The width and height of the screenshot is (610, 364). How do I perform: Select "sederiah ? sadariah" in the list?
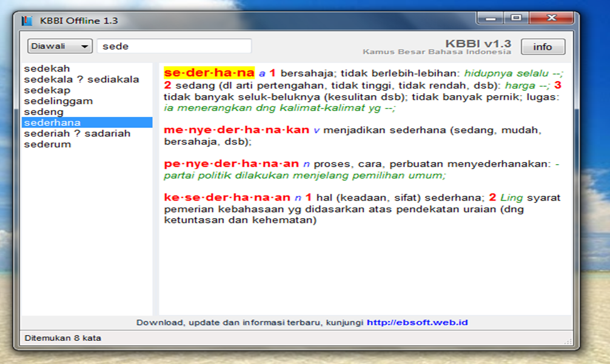(87, 133)
